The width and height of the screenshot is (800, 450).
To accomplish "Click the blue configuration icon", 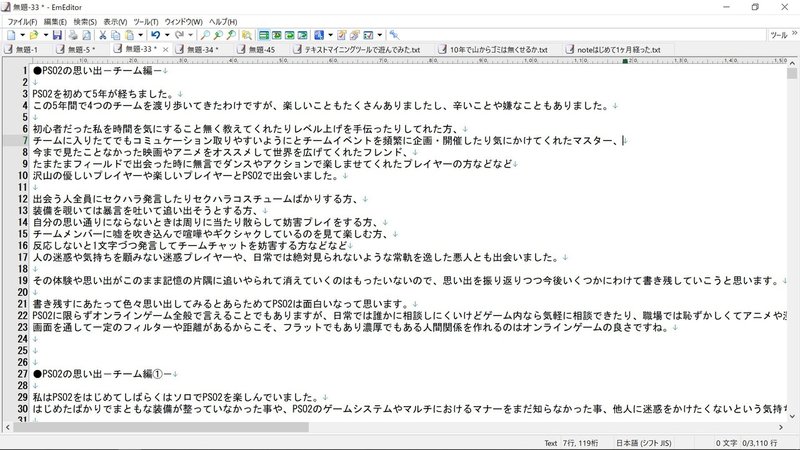I will 319,35.
